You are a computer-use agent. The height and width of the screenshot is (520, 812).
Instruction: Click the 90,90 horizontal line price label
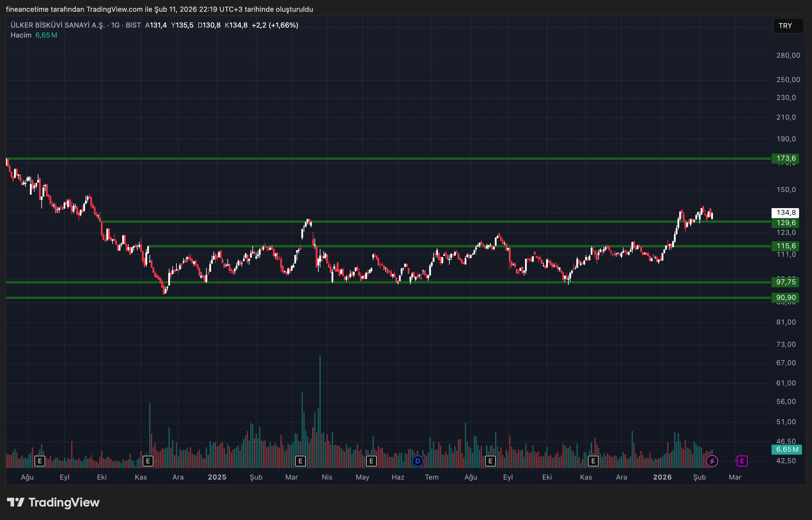coord(785,298)
